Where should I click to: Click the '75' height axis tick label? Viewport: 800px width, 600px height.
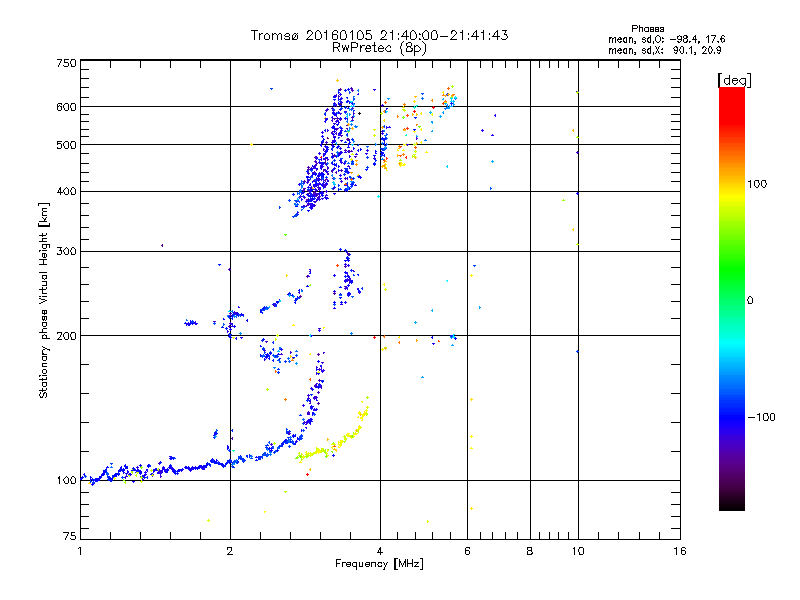pyautogui.click(x=70, y=536)
